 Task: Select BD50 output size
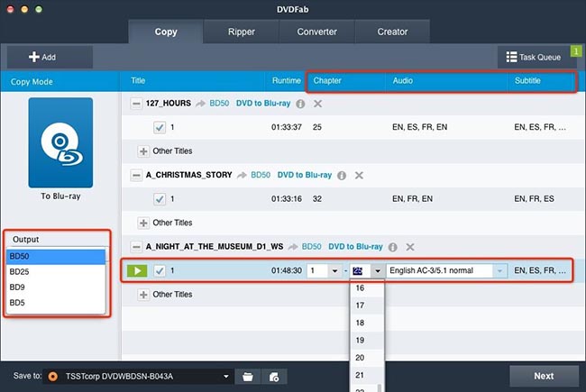[x=56, y=256]
